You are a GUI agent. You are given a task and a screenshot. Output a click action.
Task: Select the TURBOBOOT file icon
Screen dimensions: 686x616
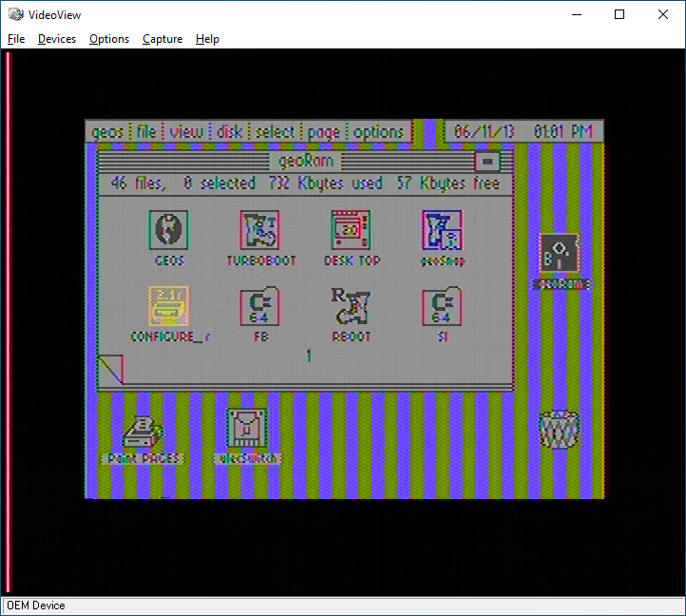[x=260, y=230]
